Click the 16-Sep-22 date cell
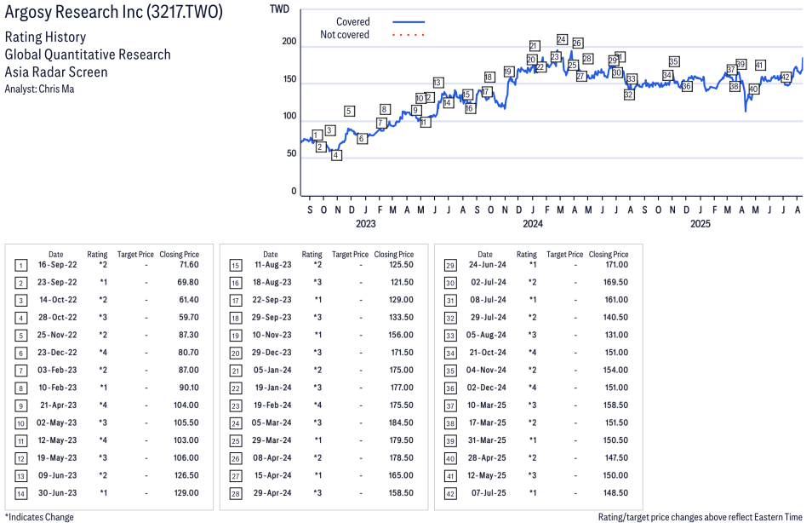Image resolution: width=812 pixels, height=523 pixels. [x=57, y=265]
